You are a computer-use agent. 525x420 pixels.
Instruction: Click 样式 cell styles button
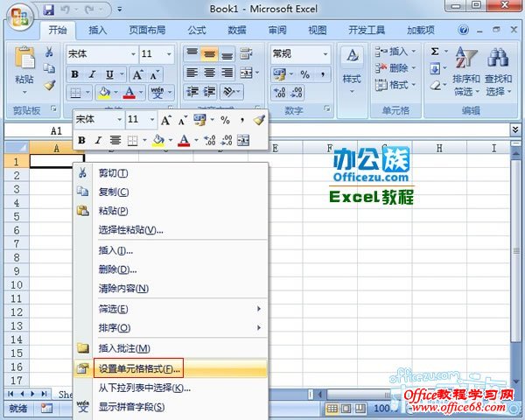[x=352, y=71]
